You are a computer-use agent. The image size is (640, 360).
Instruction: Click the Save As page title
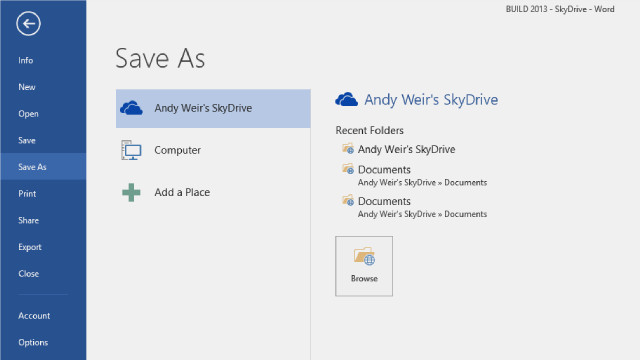point(160,58)
